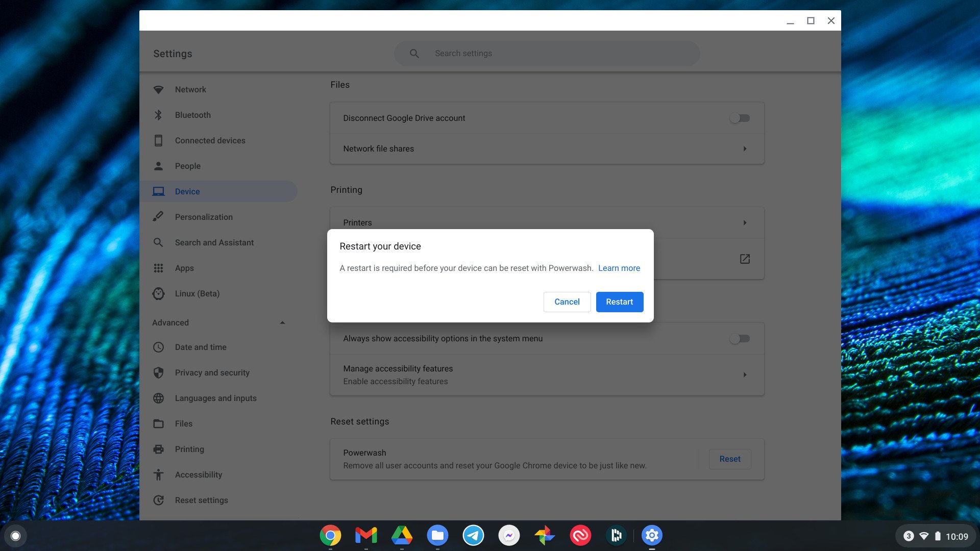Click the Linux (Beta) penguin icon

[158, 293]
